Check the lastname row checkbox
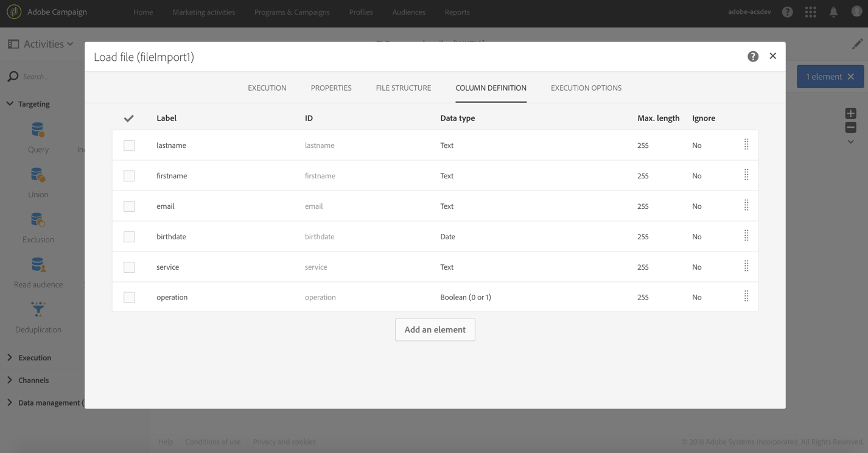Viewport: 868px width, 453px height. point(129,146)
